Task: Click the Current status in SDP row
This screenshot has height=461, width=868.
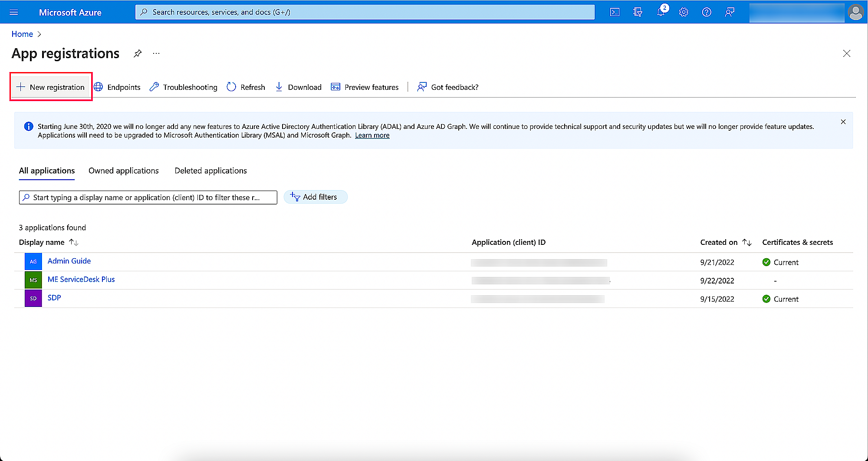Action: (x=786, y=299)
